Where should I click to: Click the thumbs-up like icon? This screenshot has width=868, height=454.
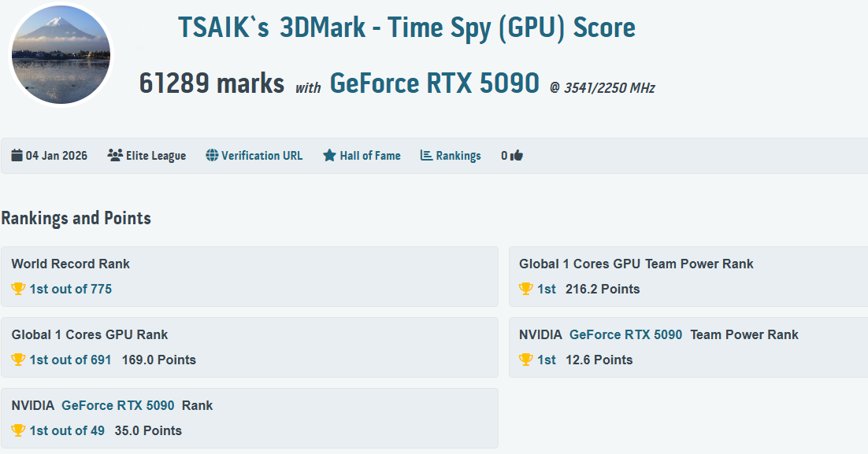click(x=517, y=156)
